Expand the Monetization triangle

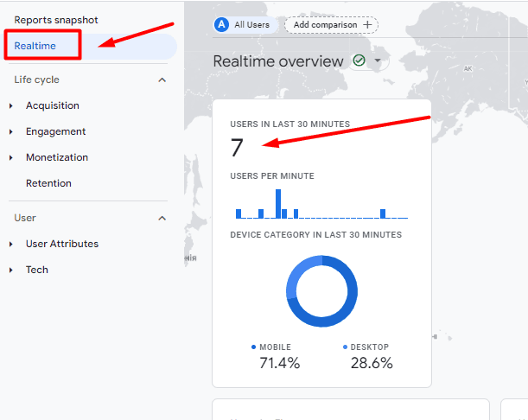[x=11, y=157]
